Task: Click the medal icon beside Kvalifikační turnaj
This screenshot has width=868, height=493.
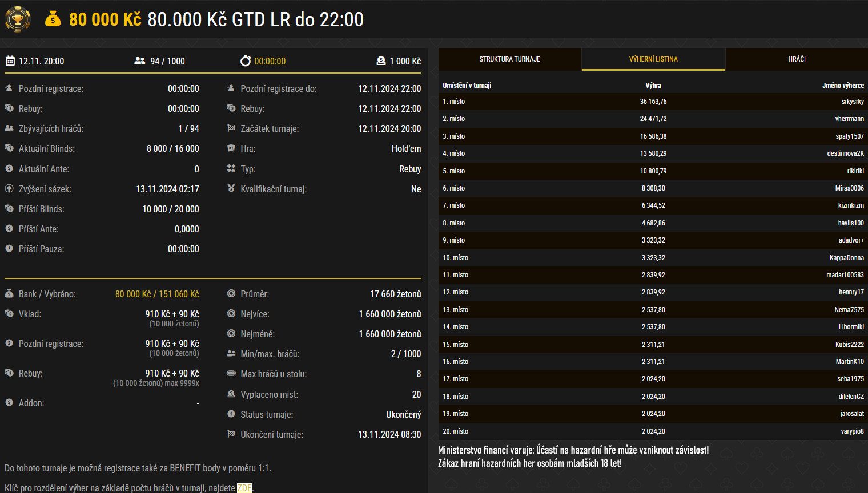Action: (231, 189)
